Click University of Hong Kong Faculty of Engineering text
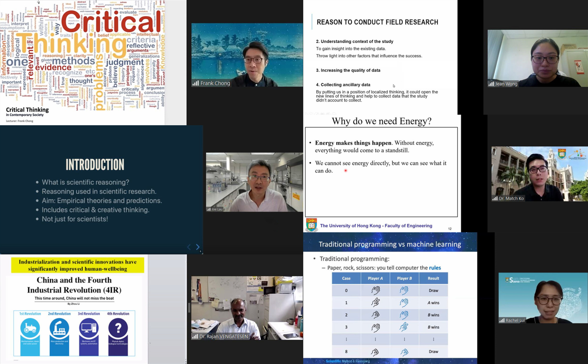 coord(376,226)
